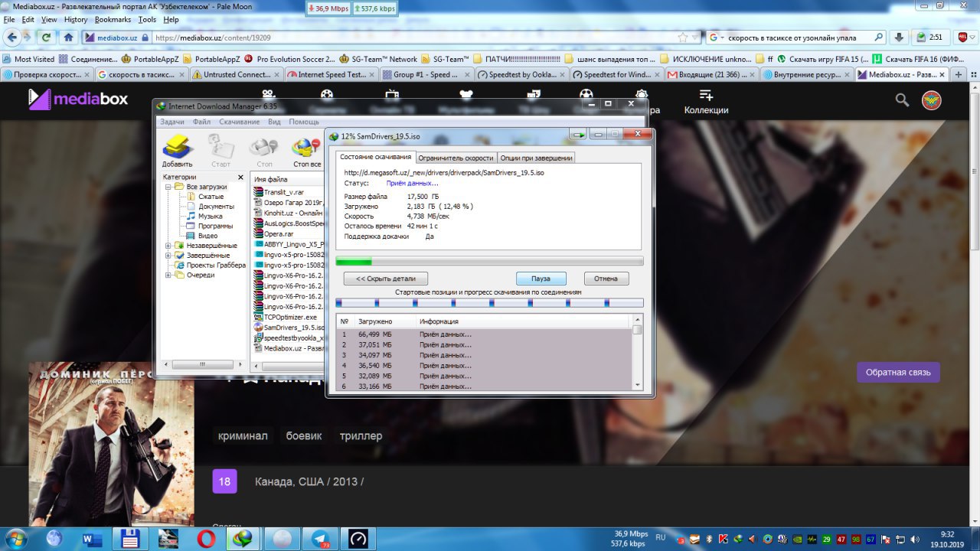Image resolution: width=980 pixels, height=551 pixels.
Task: Click the триллер genre tag
Action: (x=361, y=436)
